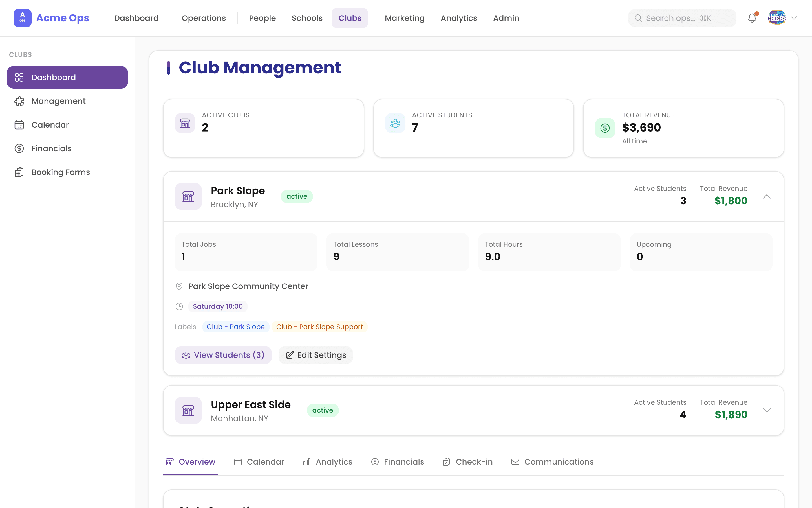Collapse the Park Slope club card
This screenshot has width=812, height=508.
click(767, 196)
